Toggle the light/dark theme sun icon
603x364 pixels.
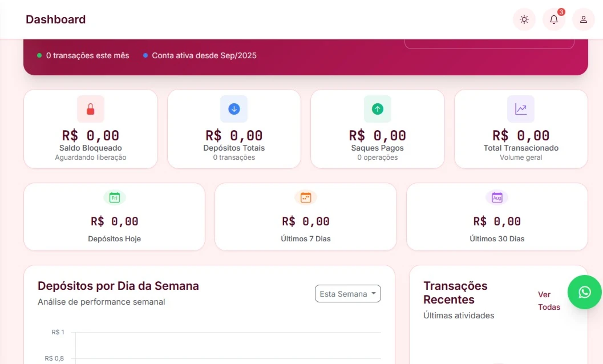point(524,19)
